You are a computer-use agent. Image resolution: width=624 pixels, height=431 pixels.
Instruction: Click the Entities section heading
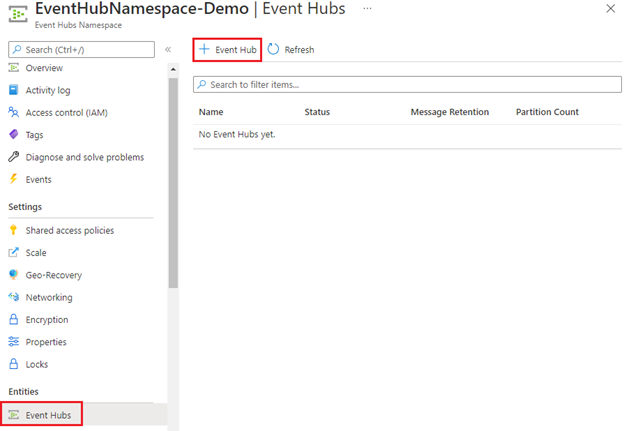23,391
